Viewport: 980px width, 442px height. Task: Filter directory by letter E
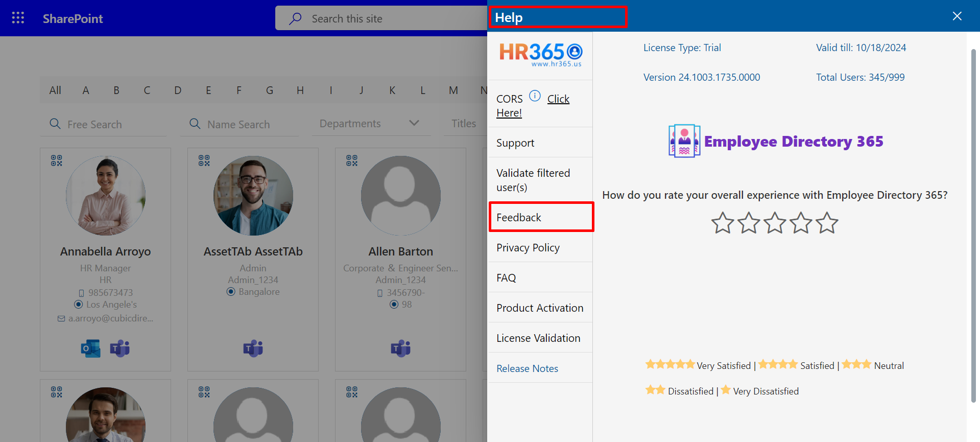pyautogui.click(x=208, y=90)
